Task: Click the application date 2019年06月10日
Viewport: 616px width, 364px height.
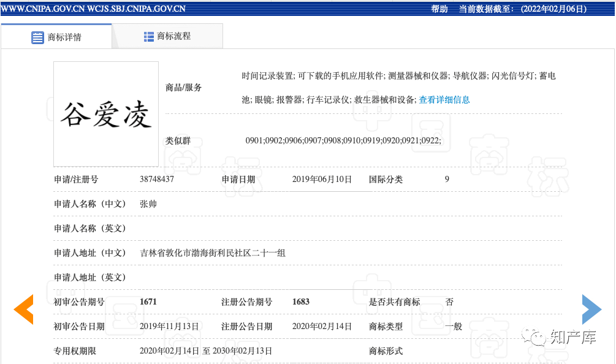Action: click(322, 180)
